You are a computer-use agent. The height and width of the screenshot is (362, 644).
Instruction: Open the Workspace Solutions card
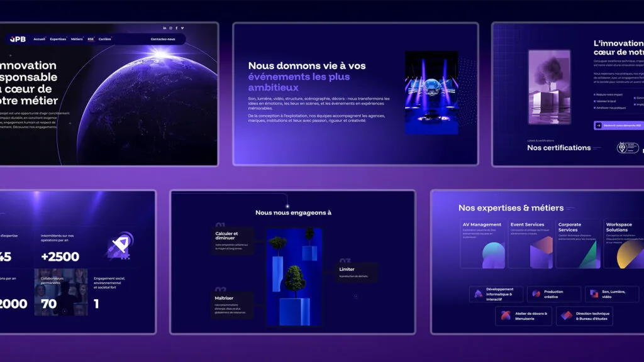pyautogui.click(x=624, y=244)
